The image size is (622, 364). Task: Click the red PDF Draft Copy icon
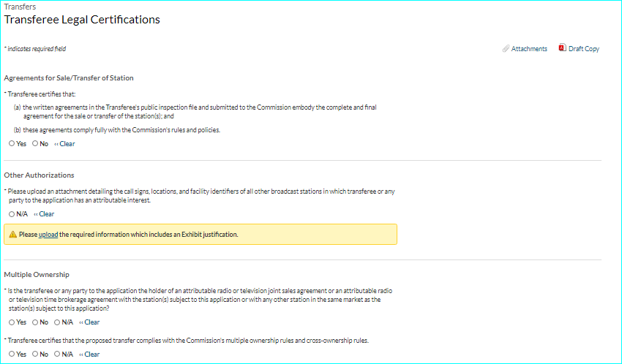click(x=562, y=48)
